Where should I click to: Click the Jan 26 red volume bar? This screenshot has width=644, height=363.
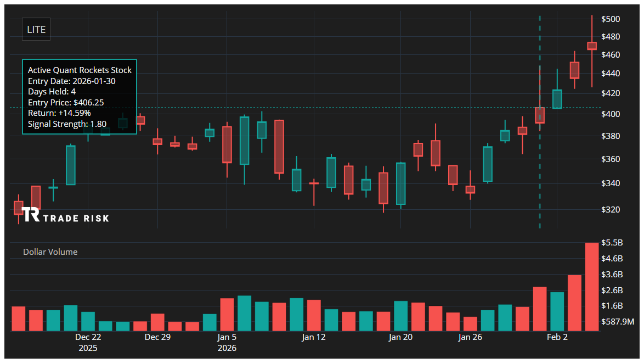pyautogui.click(x=470, y=324)
